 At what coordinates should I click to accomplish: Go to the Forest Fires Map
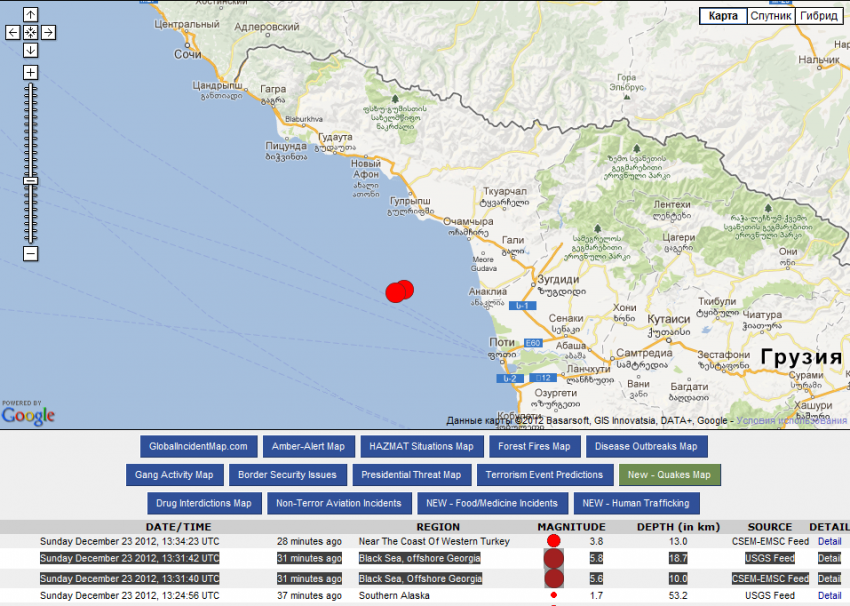click(534, 446)
